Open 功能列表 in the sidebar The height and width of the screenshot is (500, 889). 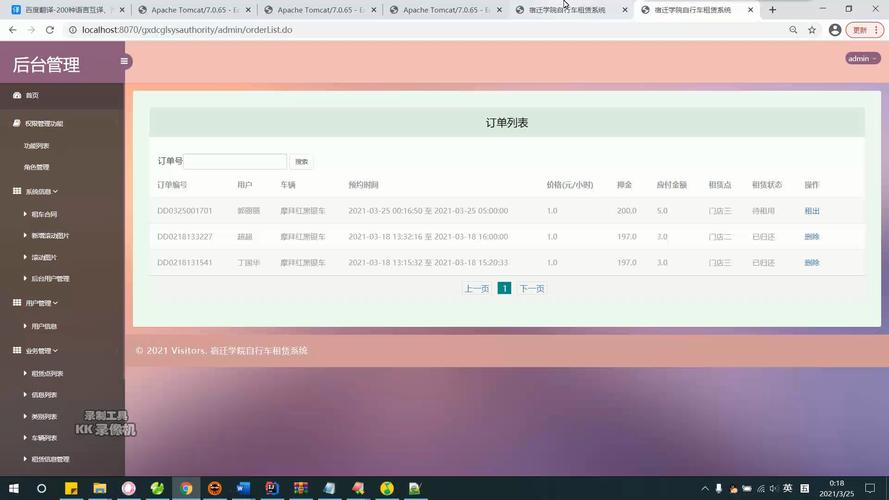point(36,146)
